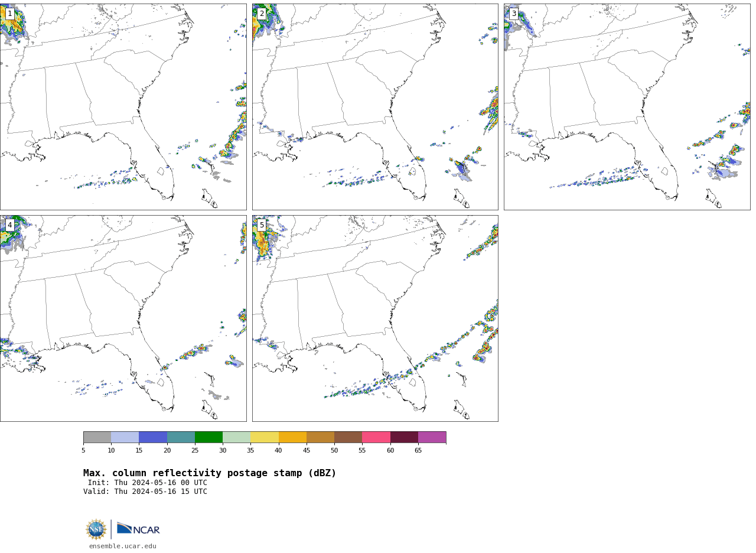Click the dark green 25-30 dBZ swatch
This screenshot has width=756, height=553.
[208, 437]
